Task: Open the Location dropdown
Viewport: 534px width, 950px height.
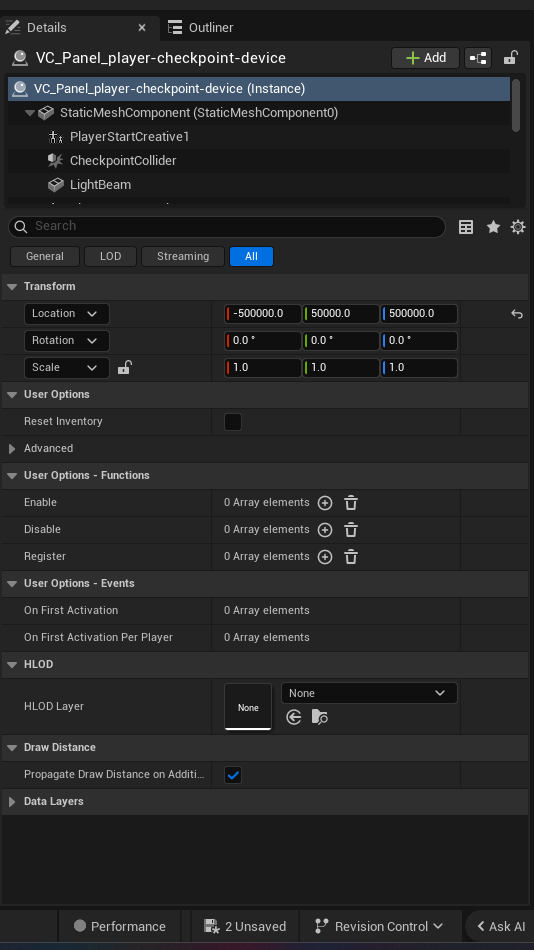Action: coord(67,313)
